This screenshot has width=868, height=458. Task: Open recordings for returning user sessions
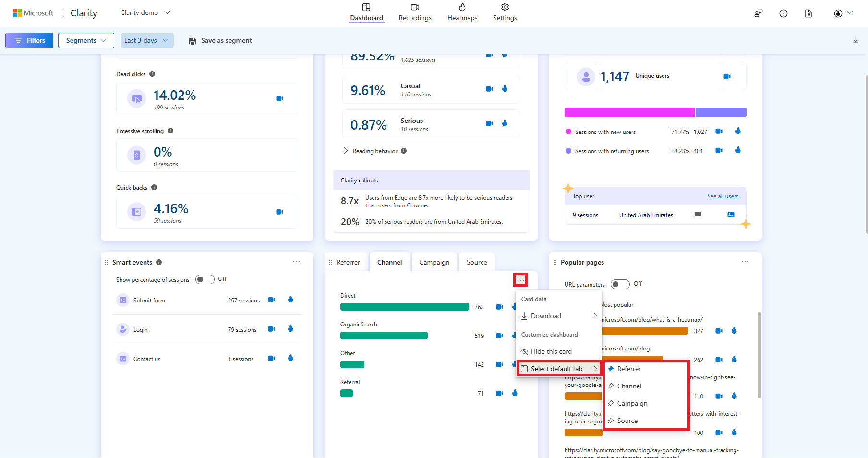719,150
